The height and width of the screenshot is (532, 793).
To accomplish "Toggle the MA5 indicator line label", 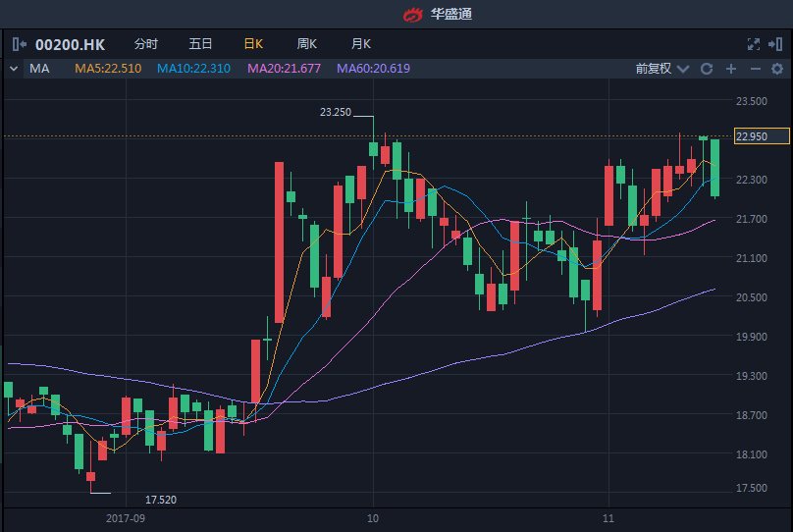I will click(x=108, y=69).
